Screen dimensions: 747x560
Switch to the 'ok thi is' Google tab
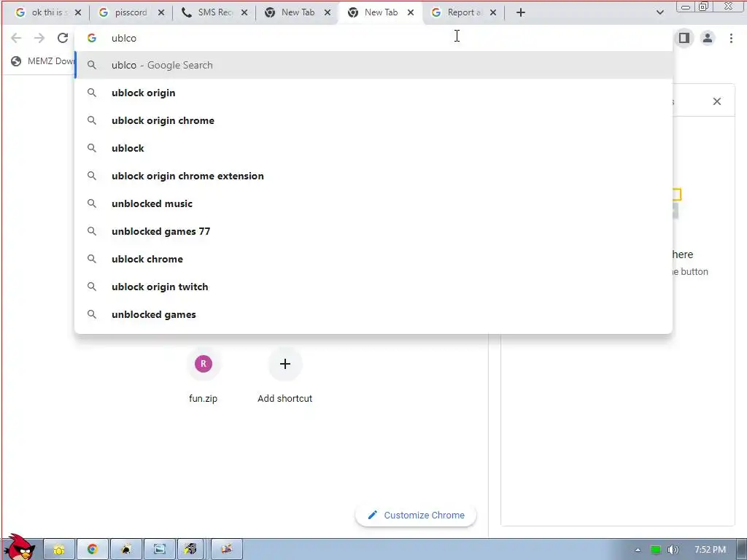coord(43,13)
